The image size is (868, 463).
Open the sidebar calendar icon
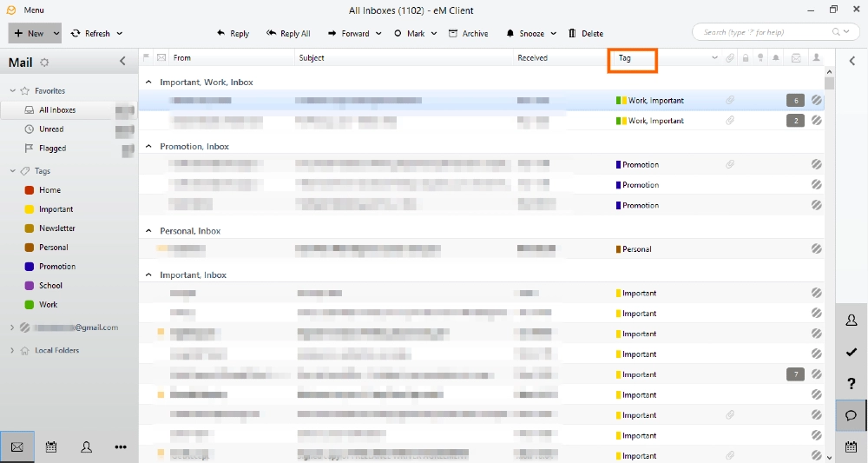(x=852, y=446)
